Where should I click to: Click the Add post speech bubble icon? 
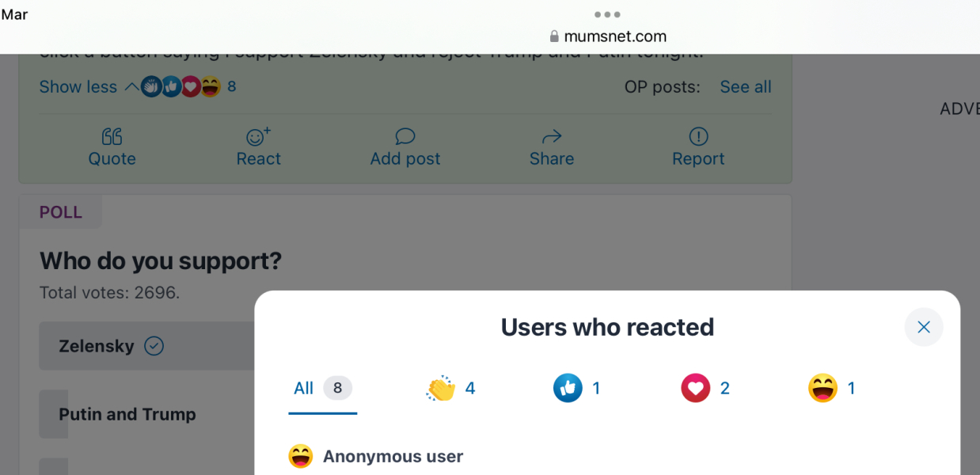pos(405,135)
